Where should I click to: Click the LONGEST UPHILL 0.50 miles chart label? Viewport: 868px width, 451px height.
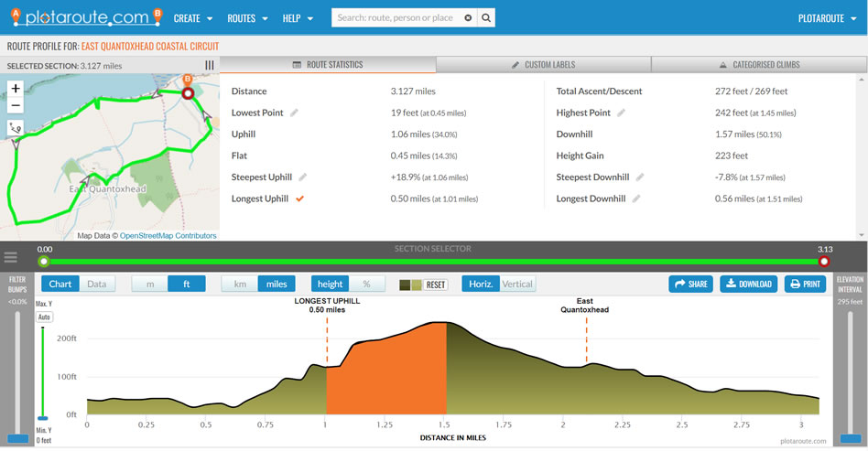(x=327, y=306)
